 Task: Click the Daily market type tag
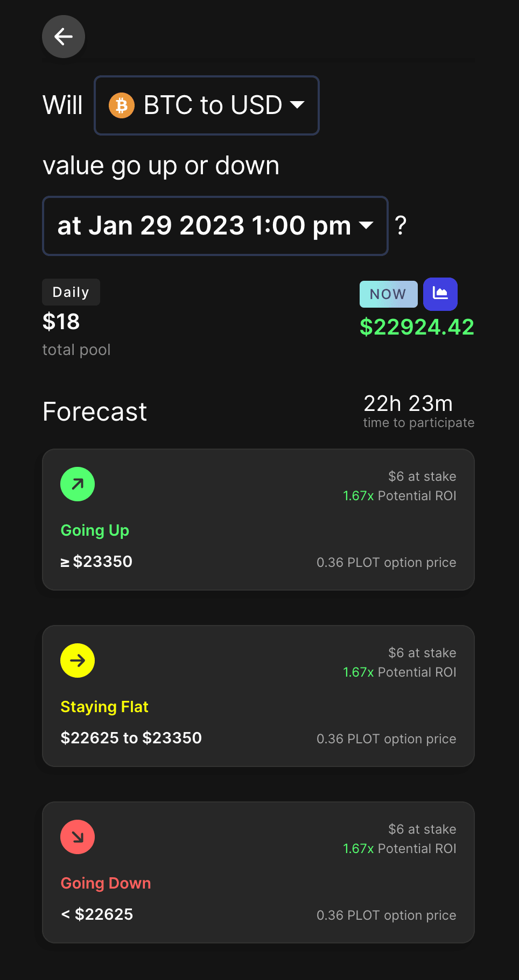(x=71, y=292)
